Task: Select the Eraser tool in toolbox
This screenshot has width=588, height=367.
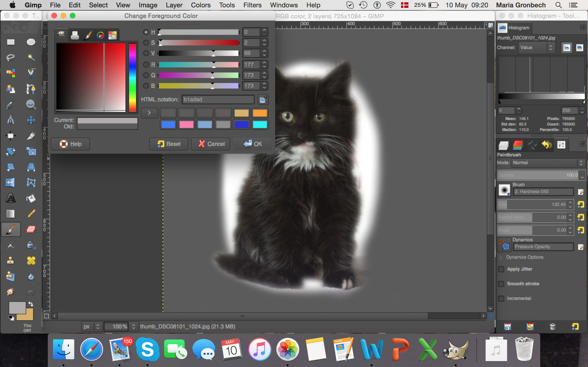Action: point(31,229)
